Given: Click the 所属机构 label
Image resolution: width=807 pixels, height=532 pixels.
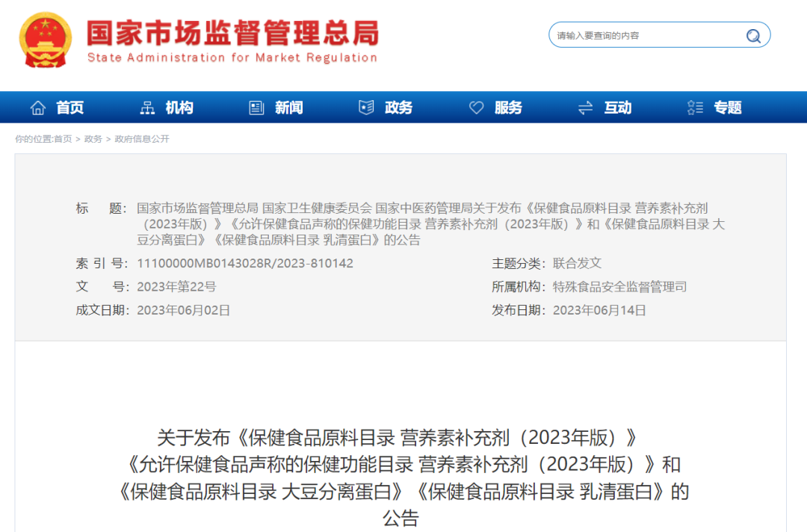Looking at the screenshot, I should tap(519, 287).
